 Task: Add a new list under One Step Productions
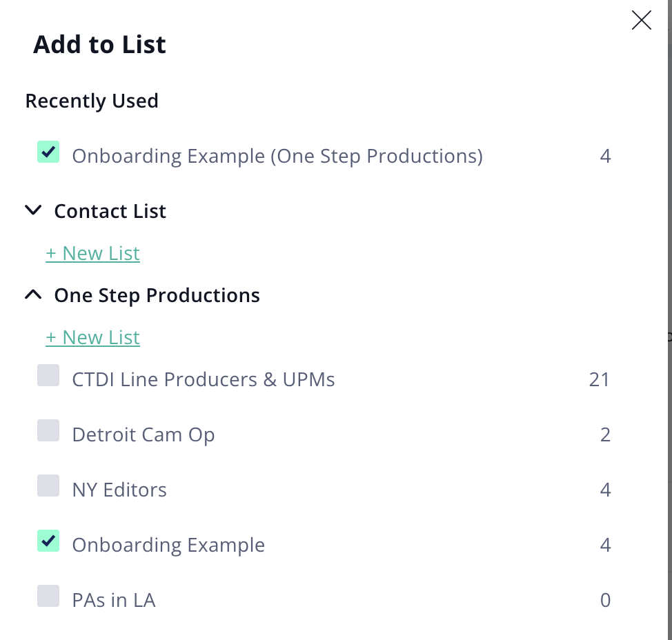(92, 337)
